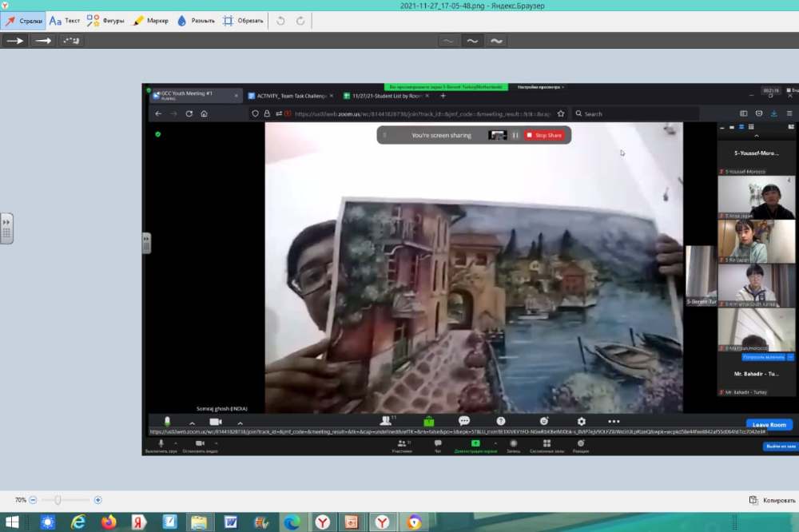Click the browser reload icon in the screenshot
This screenshot has width=799, height=532.
click(189, 113)
